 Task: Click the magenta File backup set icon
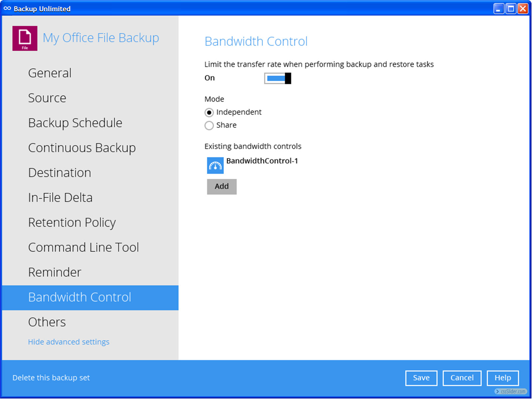(25, 38)
